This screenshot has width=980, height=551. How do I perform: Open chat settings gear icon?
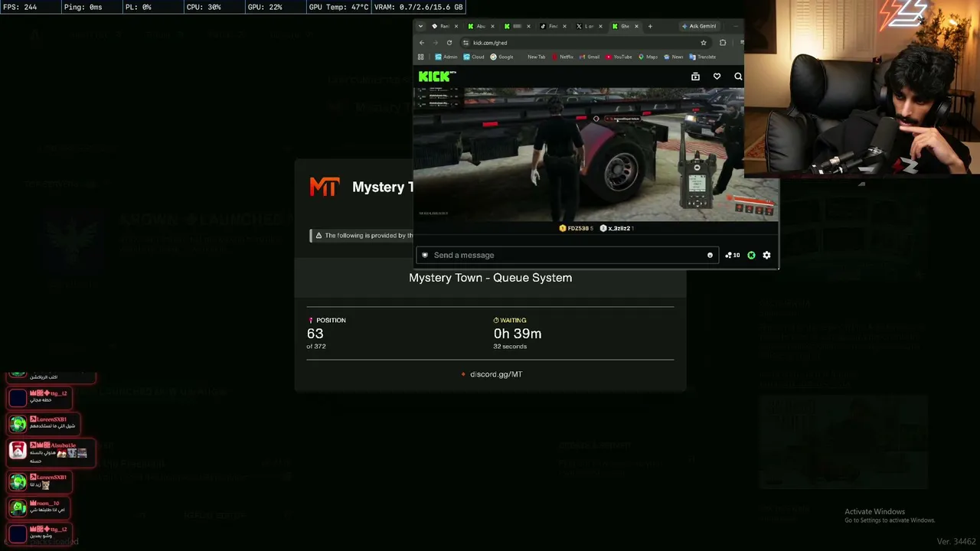pyautogui.click(x=766, y=255)
